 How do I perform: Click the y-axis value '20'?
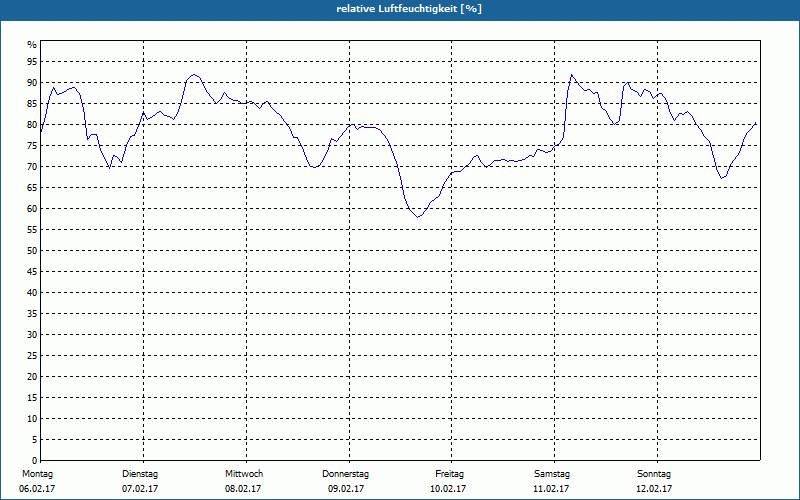32,377
